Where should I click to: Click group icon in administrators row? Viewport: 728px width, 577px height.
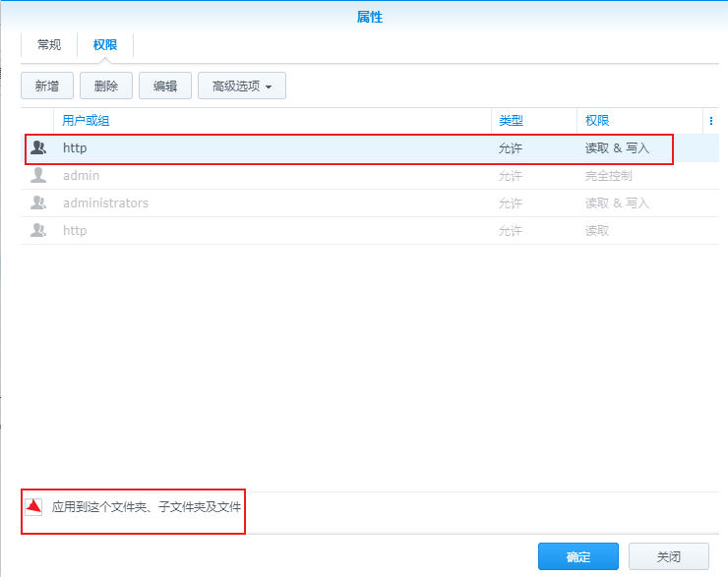pyautogui.click(x=38, y=202)
